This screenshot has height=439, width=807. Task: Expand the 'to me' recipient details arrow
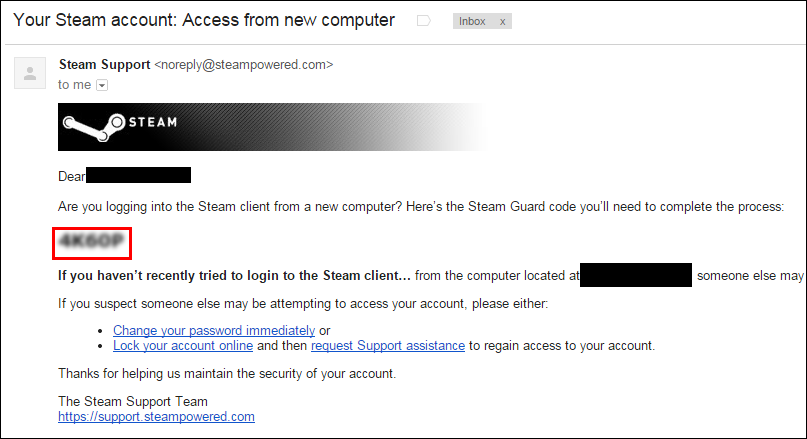pyautogui.click(x=102, y=85)
